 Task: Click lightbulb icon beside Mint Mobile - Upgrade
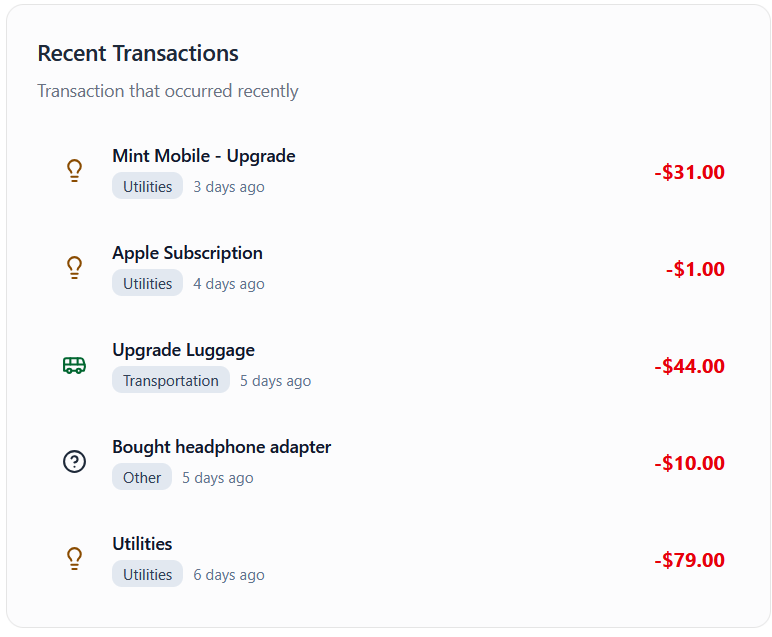click(74, 171)
